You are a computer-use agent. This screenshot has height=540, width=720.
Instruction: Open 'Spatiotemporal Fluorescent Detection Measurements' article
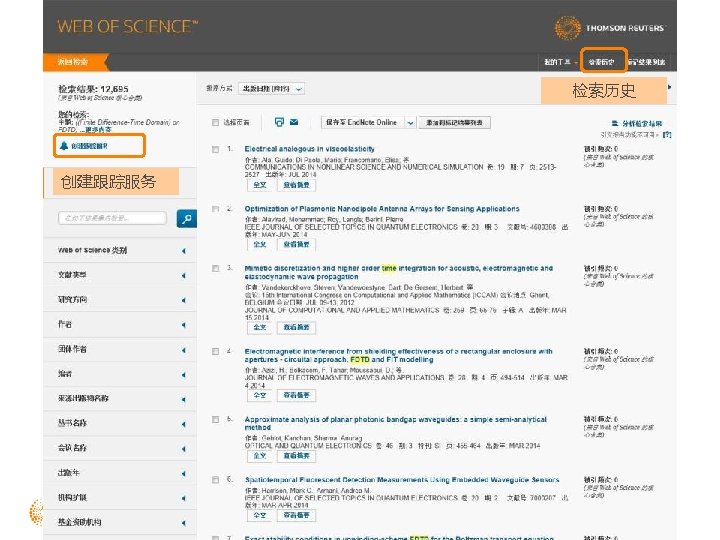tap(402, 480)
